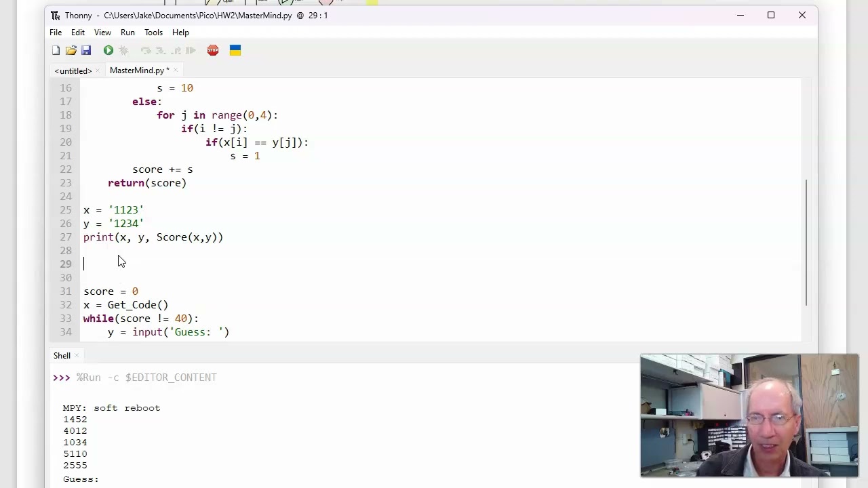This screenshot has height=488, width=868.
Task: Click the line x = '1123'
Action: [113, 210]
